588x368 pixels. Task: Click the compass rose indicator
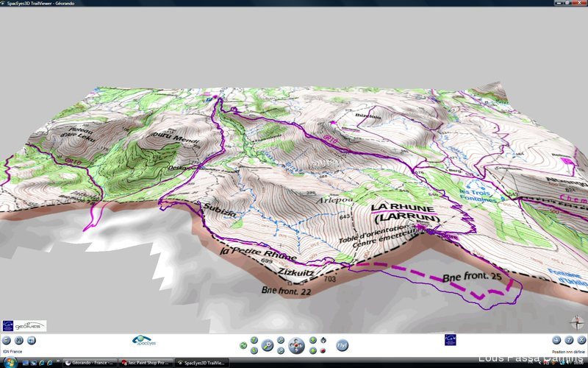click(577, 322)
